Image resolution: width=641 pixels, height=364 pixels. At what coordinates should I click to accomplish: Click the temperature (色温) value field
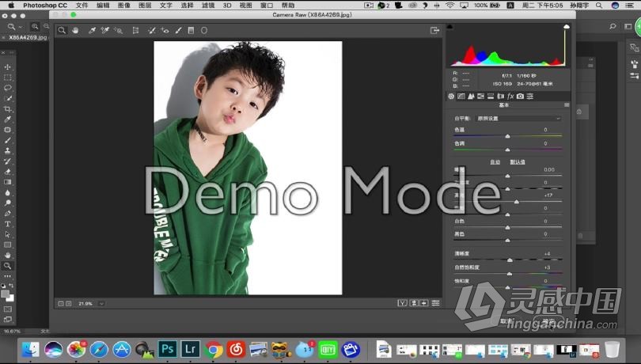pyautogui.click(x=546, y=130)
